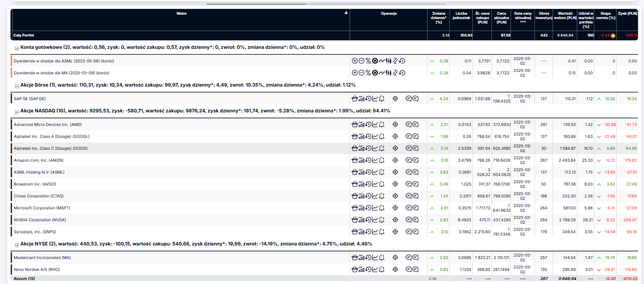Select the Cały Portfel summary row label
Viewport: 644px width, 284px height.
pyautogui.click(x=24, y=35)
